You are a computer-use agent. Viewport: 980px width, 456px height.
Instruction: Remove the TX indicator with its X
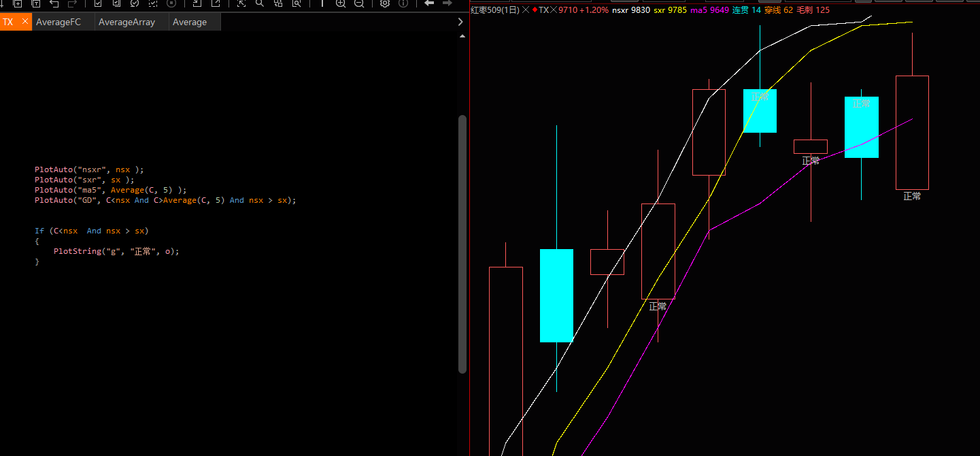pyautogui.click(x=554, y=10)
